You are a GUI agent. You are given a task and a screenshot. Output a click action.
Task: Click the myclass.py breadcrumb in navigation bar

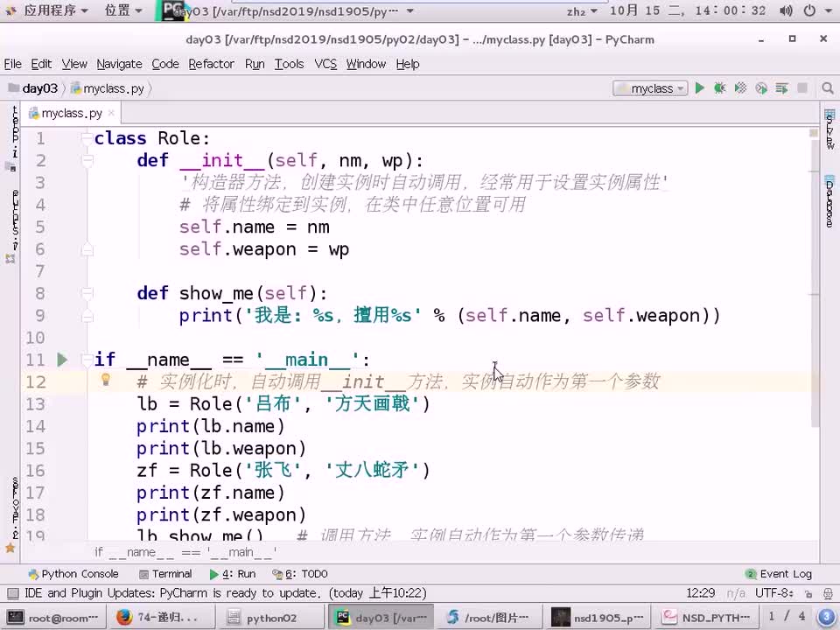click(108, 88)
